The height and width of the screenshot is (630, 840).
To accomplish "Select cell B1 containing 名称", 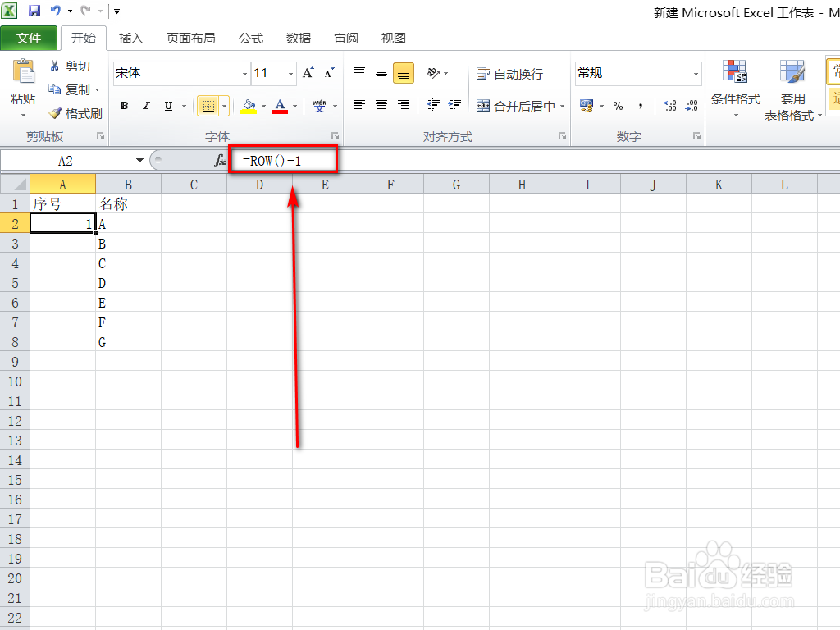I will click(128, 203).
